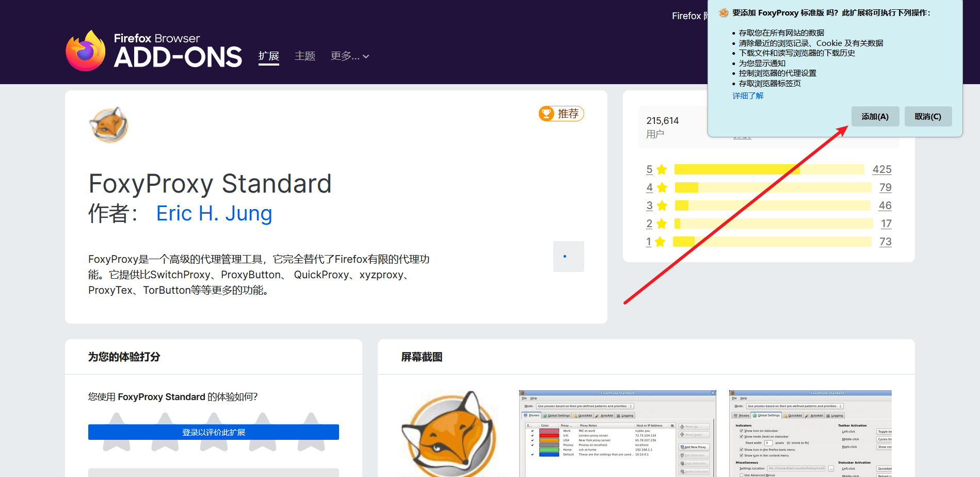980x477 pixels.
Task: Click the 存取您在所有网站的数据 permission line
Action: [x=781, y=33]
